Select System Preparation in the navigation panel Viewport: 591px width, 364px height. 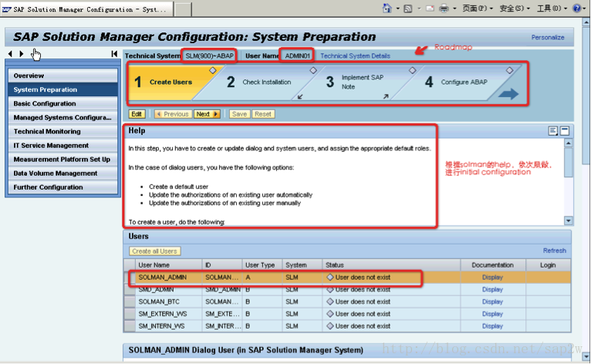[62, 89]
